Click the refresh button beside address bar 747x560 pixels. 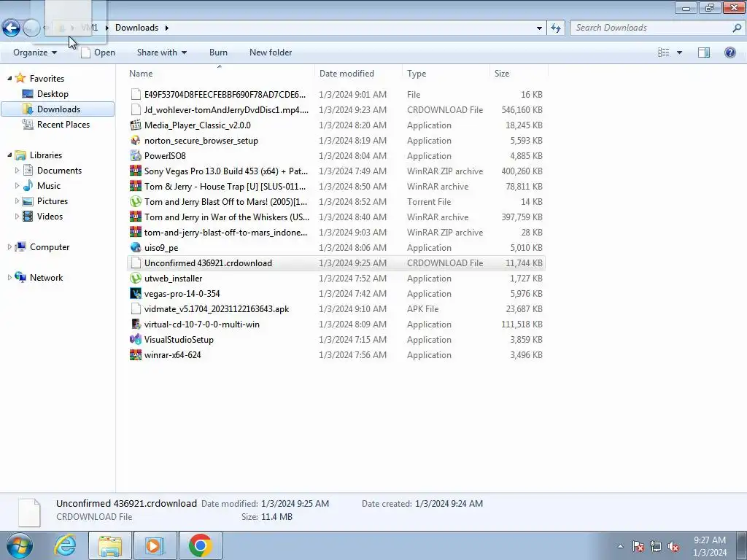(x=556, y=28)
